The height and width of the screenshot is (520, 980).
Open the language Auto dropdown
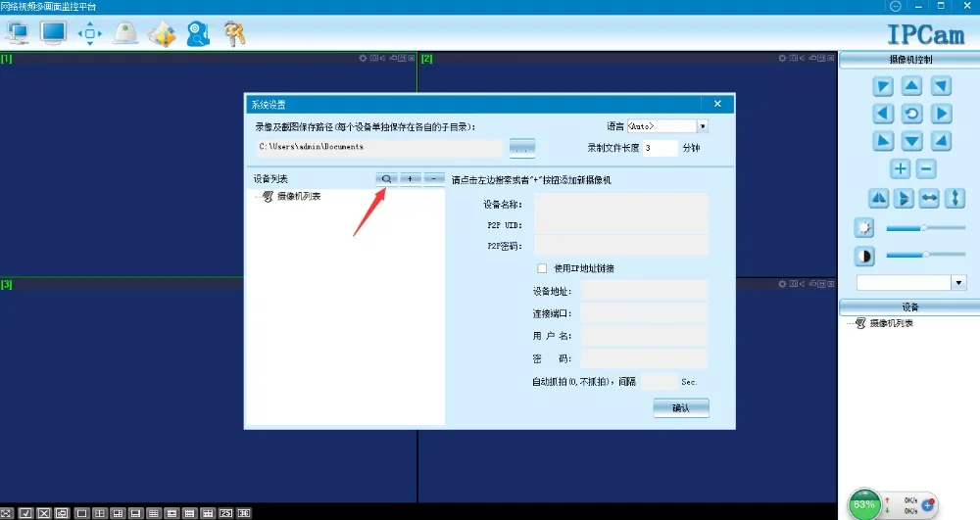pos(703,126)
